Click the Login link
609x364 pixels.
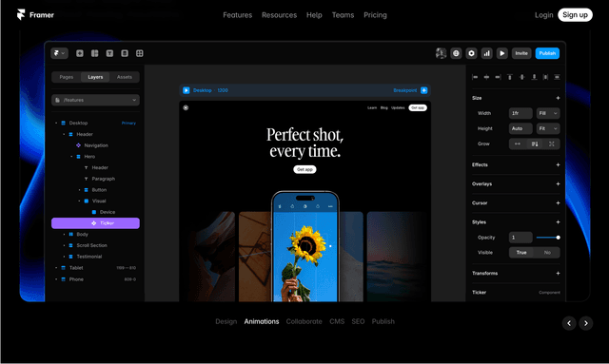click(543, 15)
